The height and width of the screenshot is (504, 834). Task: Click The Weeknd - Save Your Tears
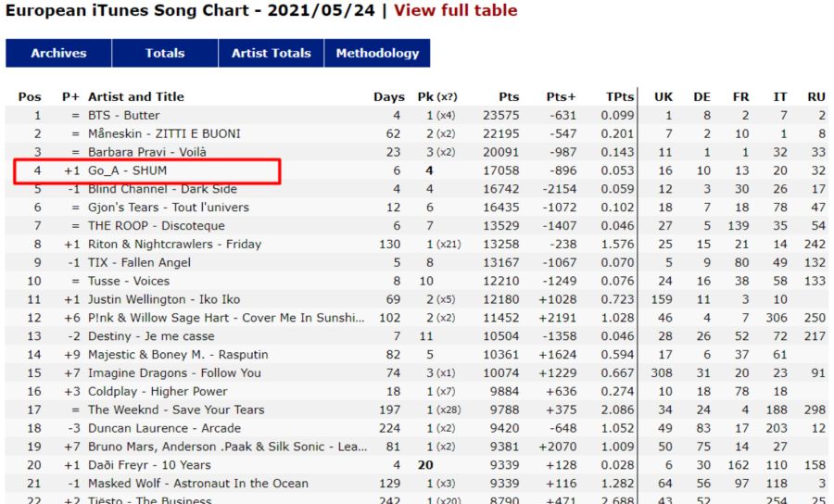[x=176, y=409]
